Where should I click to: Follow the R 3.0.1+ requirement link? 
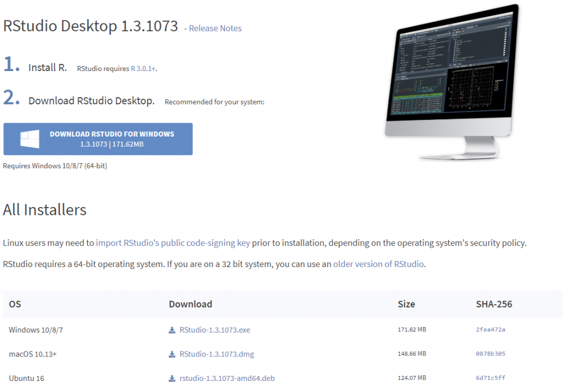coord(143,69)
